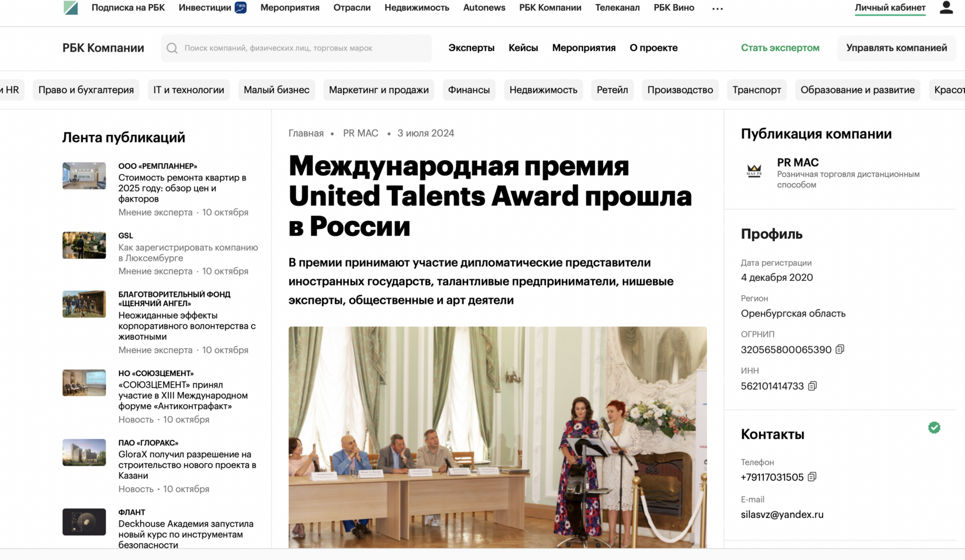This screenshot has width=965, height=560.
Task: Select the Транспорт category
Action: 756,90
